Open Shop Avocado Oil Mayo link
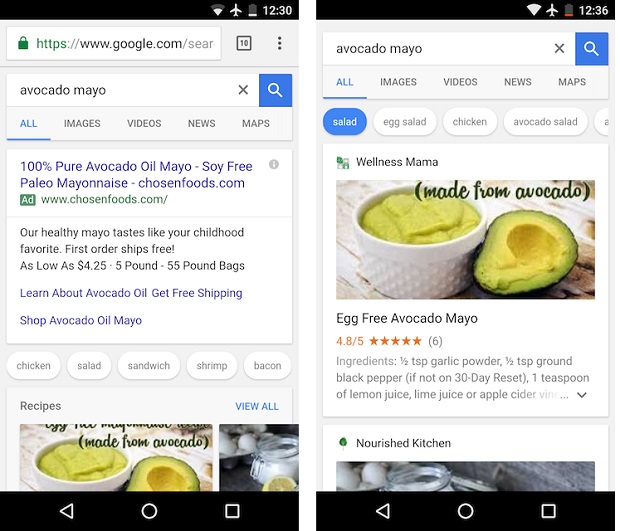The width and height of the screenshot is (620, 531). click(x=81, y=320)
